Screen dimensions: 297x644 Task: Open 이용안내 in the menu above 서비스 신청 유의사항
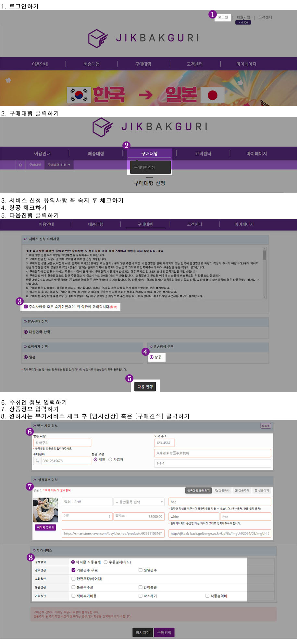pos(46,224)
